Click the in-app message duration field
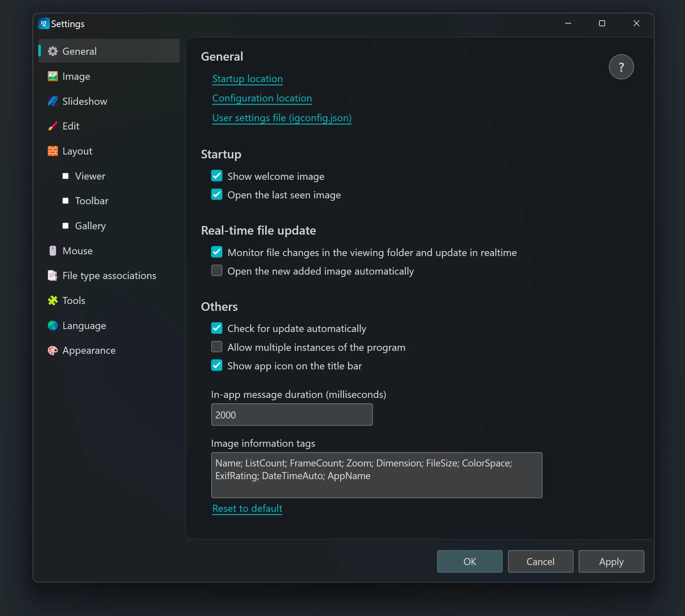Image resolution: width=685 pixels, height=616 pixels. 291,415
